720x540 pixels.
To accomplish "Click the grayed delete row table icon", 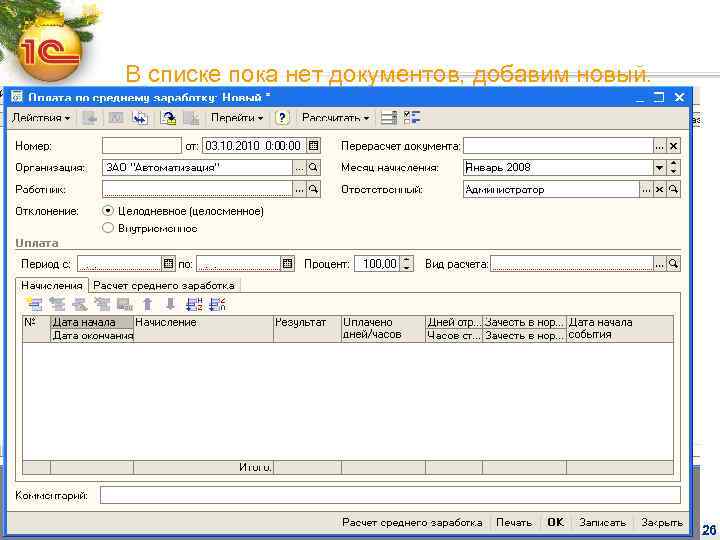I will coord(102,304).
